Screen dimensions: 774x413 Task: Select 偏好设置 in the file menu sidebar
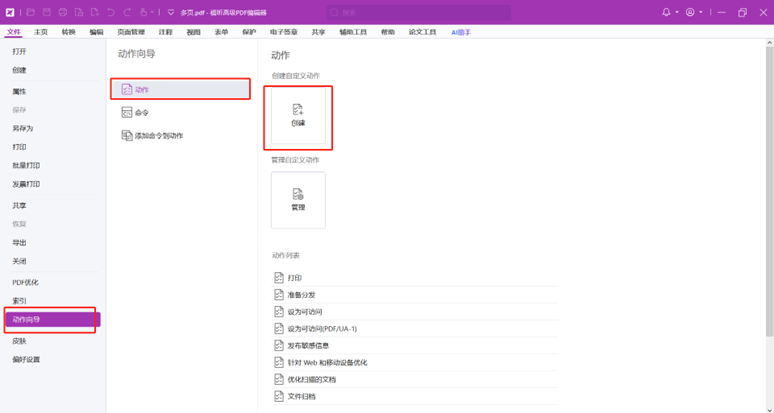point(26,359)
